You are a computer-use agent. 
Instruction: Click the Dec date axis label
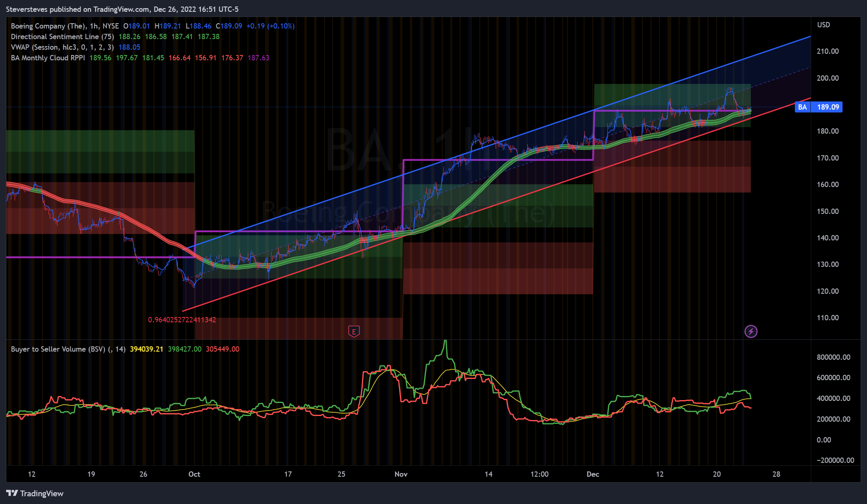point(593,474)
